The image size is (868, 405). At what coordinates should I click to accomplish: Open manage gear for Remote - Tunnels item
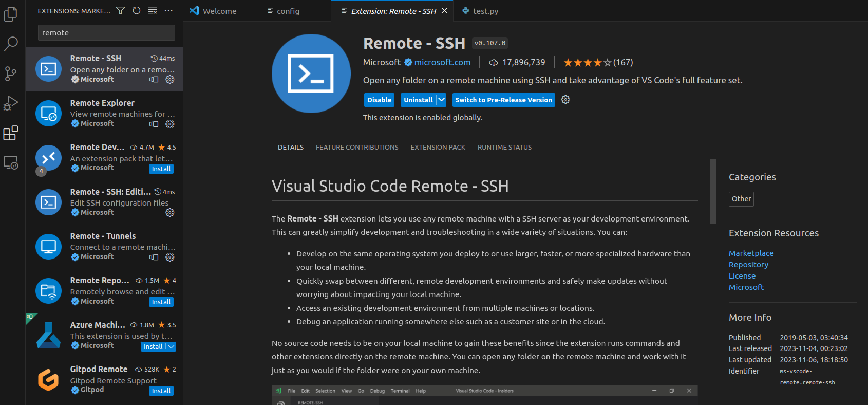click(x=170, y=257)
